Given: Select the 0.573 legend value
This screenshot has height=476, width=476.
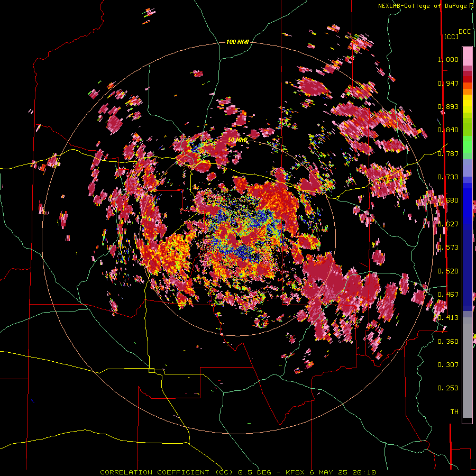Looking at the screenshot, I should coord(448,248).
